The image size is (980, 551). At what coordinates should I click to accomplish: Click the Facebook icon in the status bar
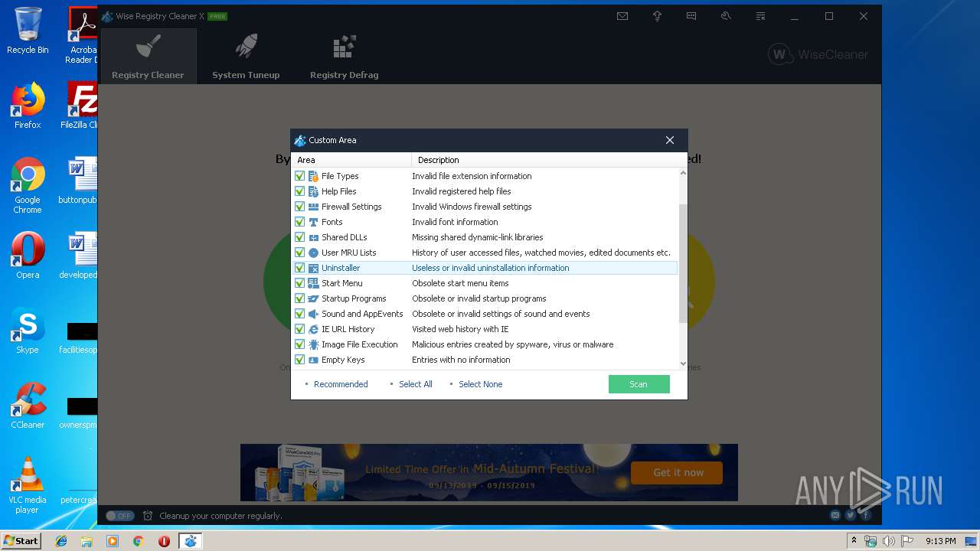click(x=866, y=516)
